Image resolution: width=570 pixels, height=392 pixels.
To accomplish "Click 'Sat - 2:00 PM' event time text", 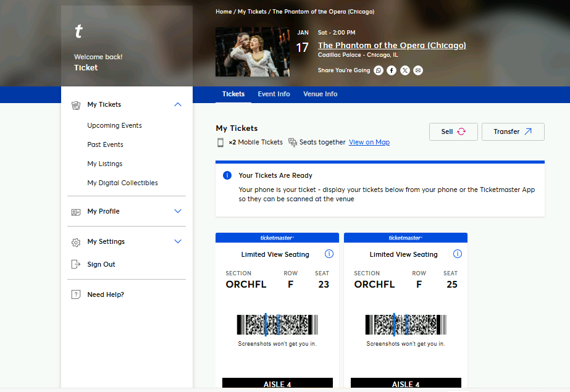I will [x=337, y=33].
